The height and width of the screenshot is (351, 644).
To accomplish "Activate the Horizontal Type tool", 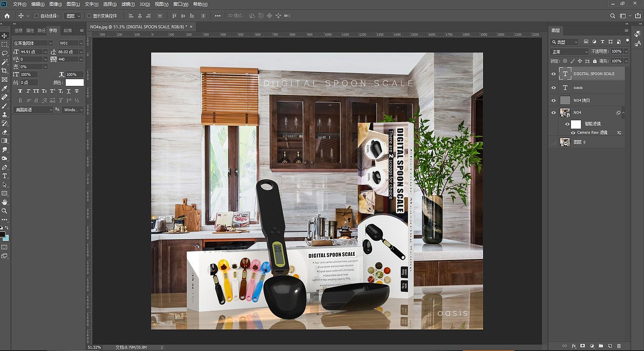I will [x=5, y=176].
